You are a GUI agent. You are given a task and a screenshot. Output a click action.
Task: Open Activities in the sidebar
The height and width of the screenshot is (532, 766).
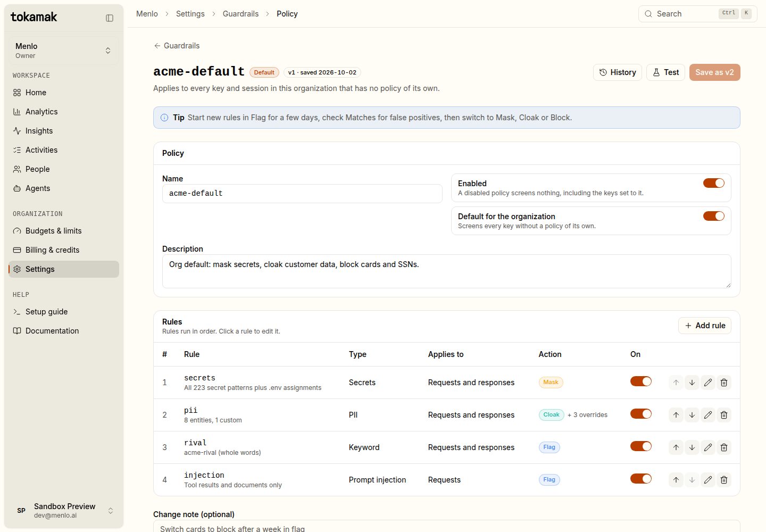tap(64, 150)
